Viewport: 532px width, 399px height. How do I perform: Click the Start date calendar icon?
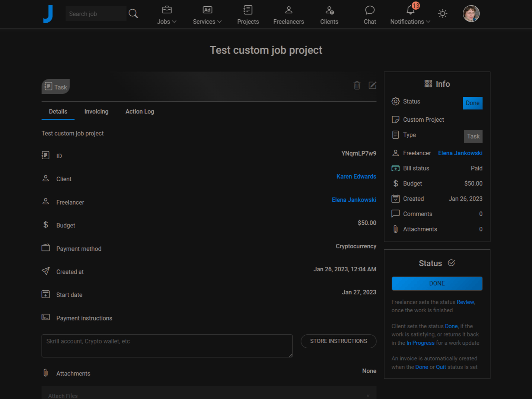pyautogui.click(x=46, y=294)
